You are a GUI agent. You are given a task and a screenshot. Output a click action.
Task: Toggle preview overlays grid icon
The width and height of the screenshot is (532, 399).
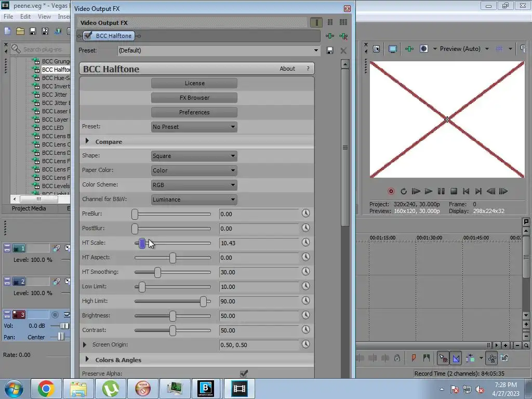pos(499,49)
